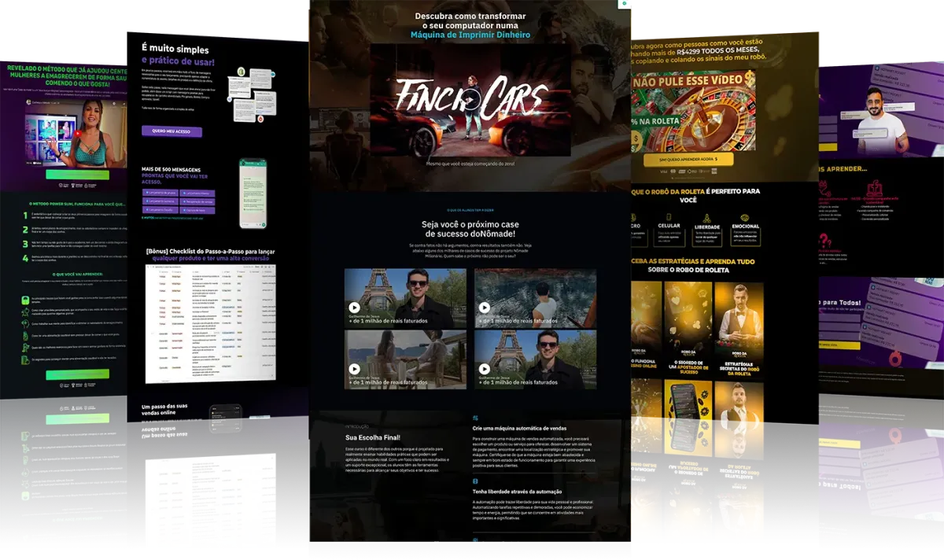Click the 'Sua Escolha Final!' heading
The image size is (944, 560).
tap(373, 437)
